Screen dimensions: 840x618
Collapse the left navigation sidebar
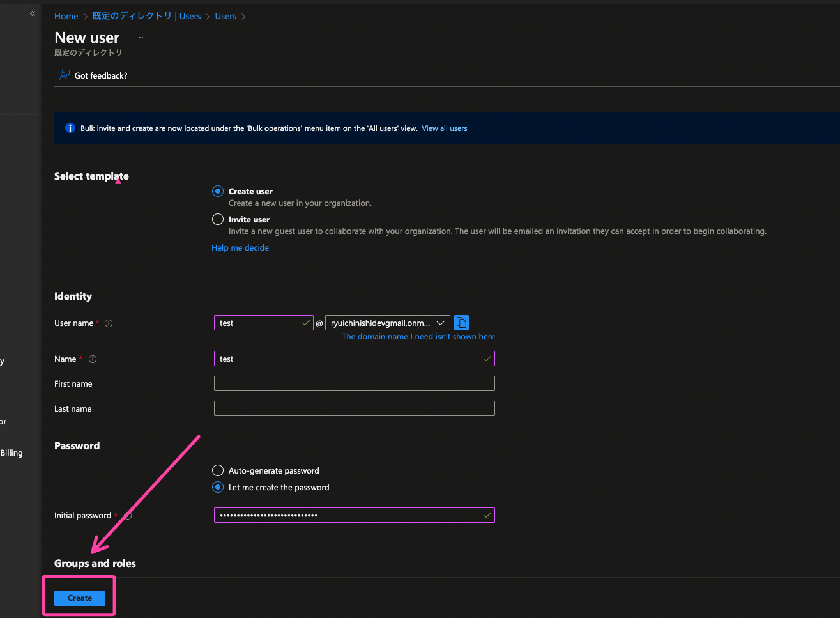coord(32,13)
